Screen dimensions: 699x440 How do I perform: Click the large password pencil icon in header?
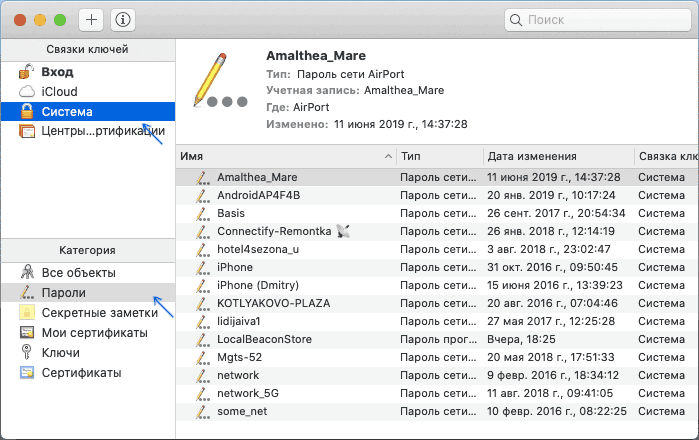220,81
